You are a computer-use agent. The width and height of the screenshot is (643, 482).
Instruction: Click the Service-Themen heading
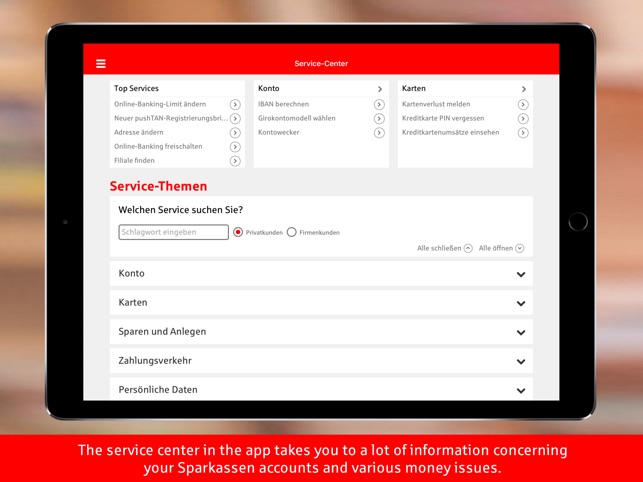158,186
